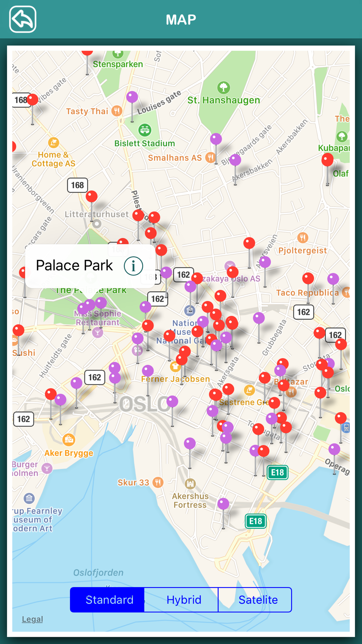Tap the Ferner Jacobsen clothing icon

coord(175,366)
